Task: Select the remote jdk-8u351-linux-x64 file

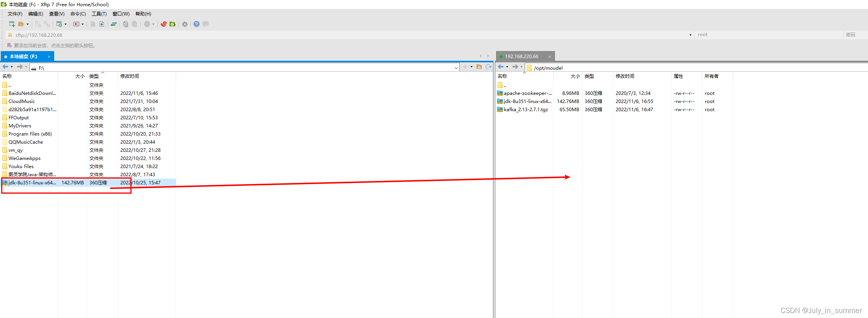Action: point(524,101)
